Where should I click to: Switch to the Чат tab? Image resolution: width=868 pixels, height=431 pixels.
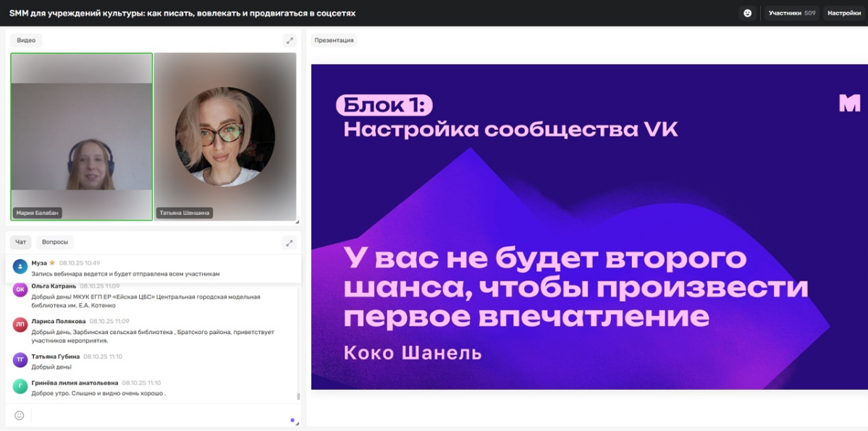pyautogui.click(x=20, y=242)
